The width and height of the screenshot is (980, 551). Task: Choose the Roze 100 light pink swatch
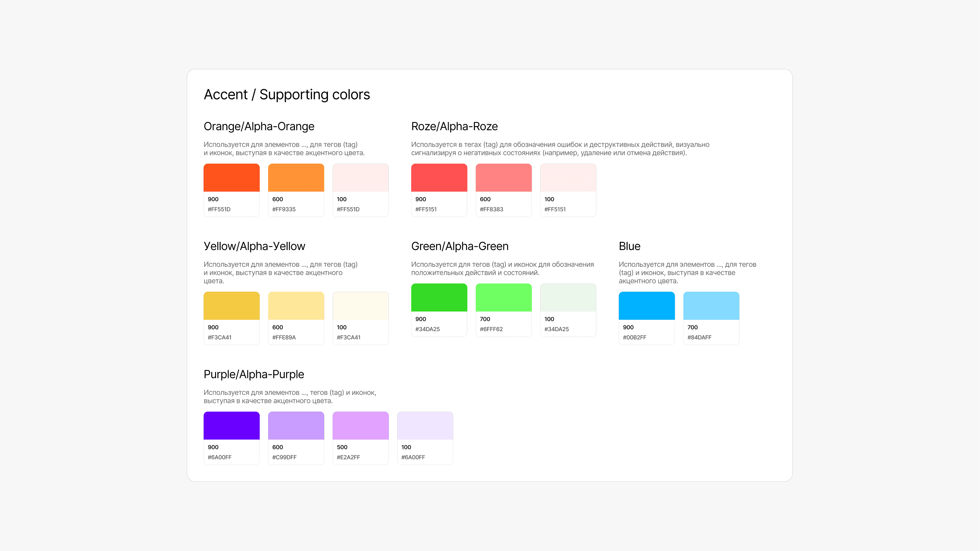[x=568, y=190]
